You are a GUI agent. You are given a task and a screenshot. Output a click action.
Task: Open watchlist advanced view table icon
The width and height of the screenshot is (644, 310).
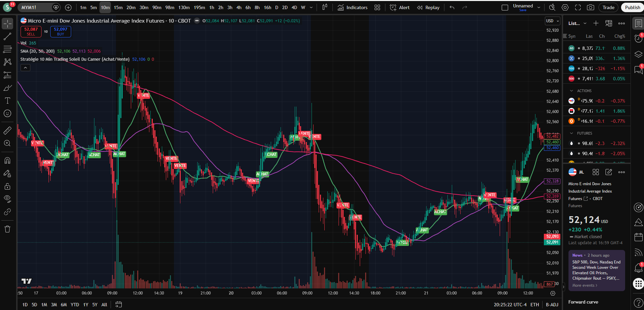(x=609, y=23)
